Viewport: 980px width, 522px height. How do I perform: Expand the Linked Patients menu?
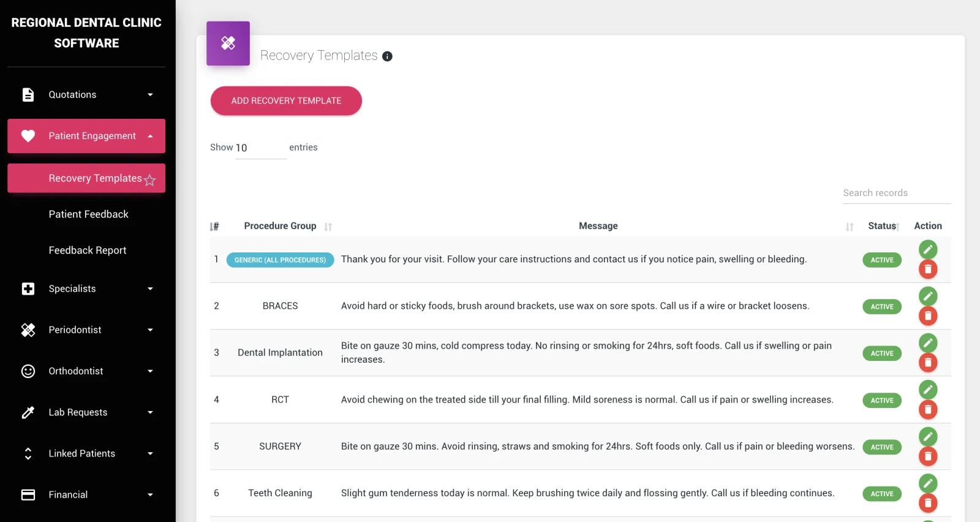pos(86,453)
